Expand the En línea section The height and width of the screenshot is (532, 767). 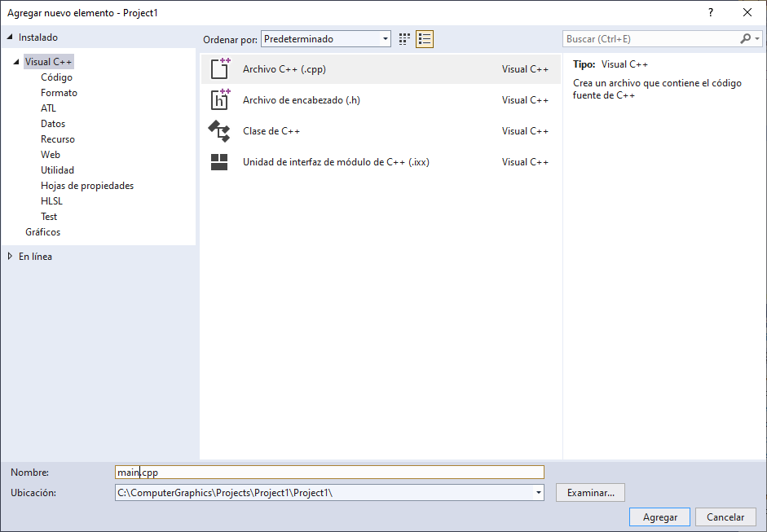coord(10,257)
